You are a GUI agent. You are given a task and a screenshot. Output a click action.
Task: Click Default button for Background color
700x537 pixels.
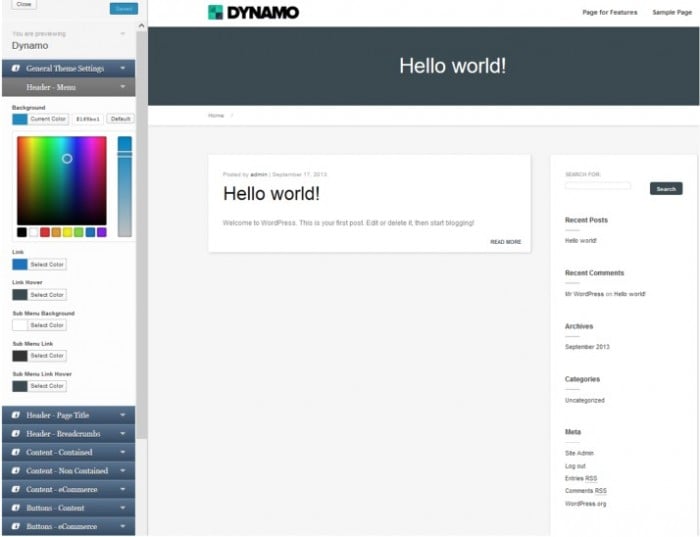[121, 119]
